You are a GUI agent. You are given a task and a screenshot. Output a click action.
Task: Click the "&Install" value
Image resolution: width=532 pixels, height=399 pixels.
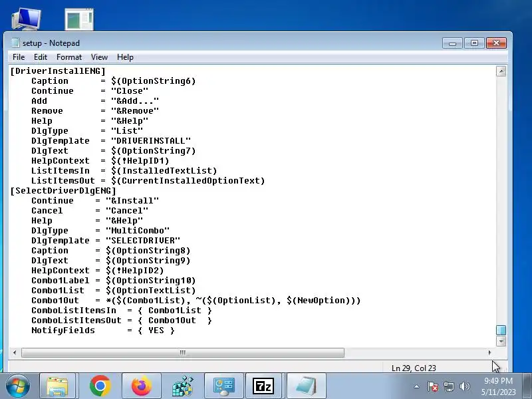132,201
